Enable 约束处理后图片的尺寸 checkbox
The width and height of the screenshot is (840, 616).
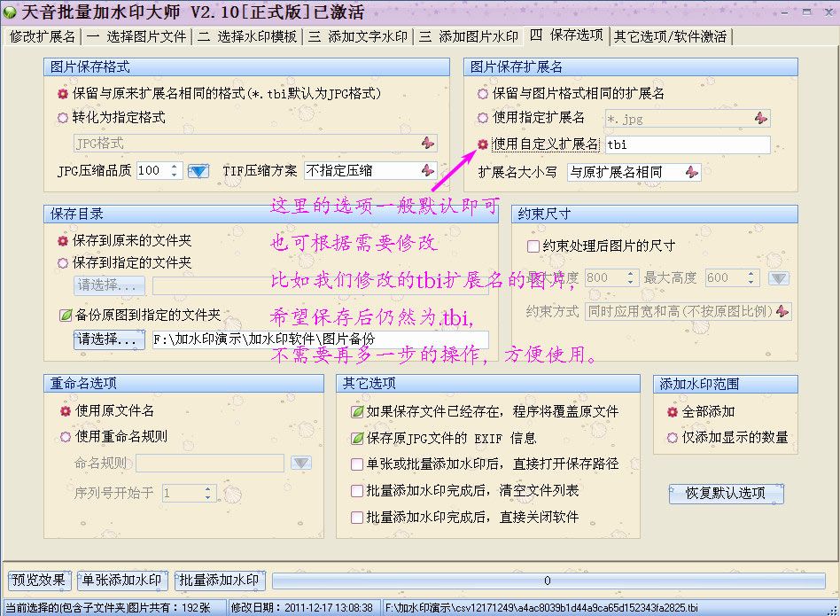coord(533,246)
